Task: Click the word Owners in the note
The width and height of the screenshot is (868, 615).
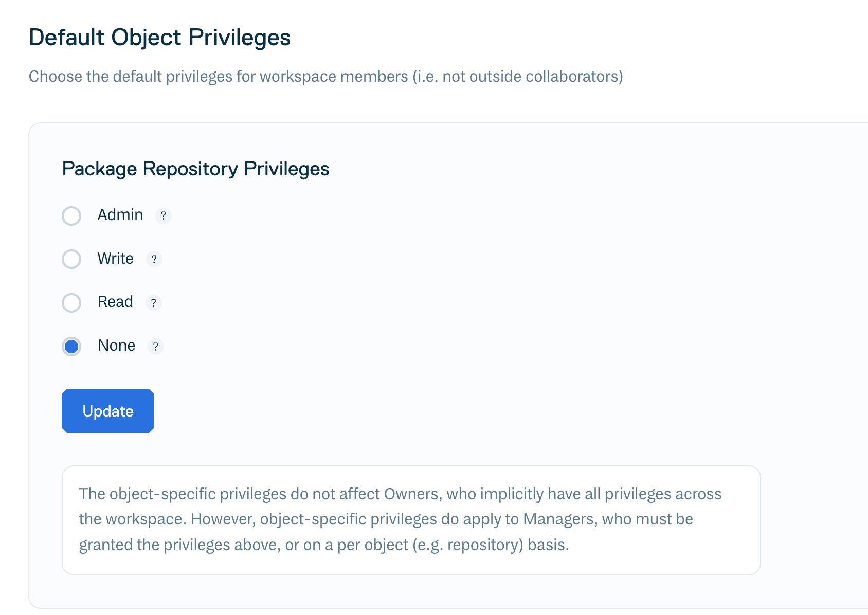Action: pyautogui.click(x=411, y=494)
